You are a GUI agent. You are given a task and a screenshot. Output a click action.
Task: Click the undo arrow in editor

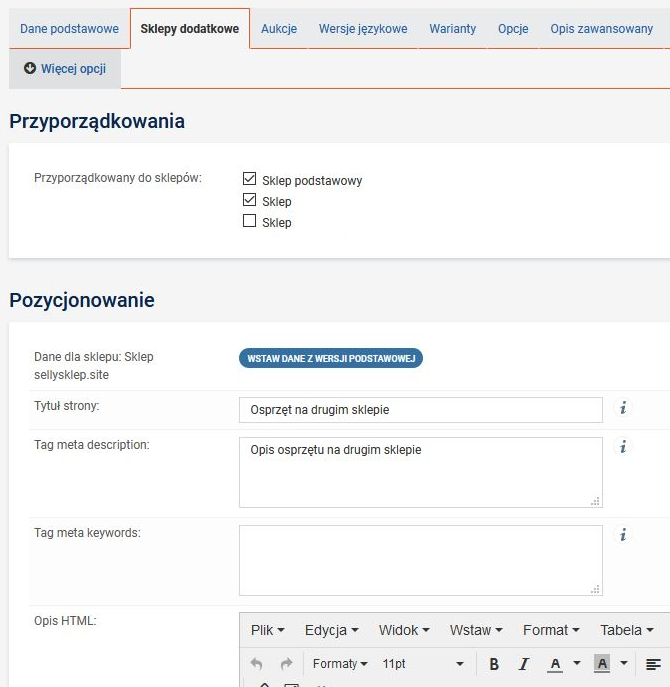[257, 664]
